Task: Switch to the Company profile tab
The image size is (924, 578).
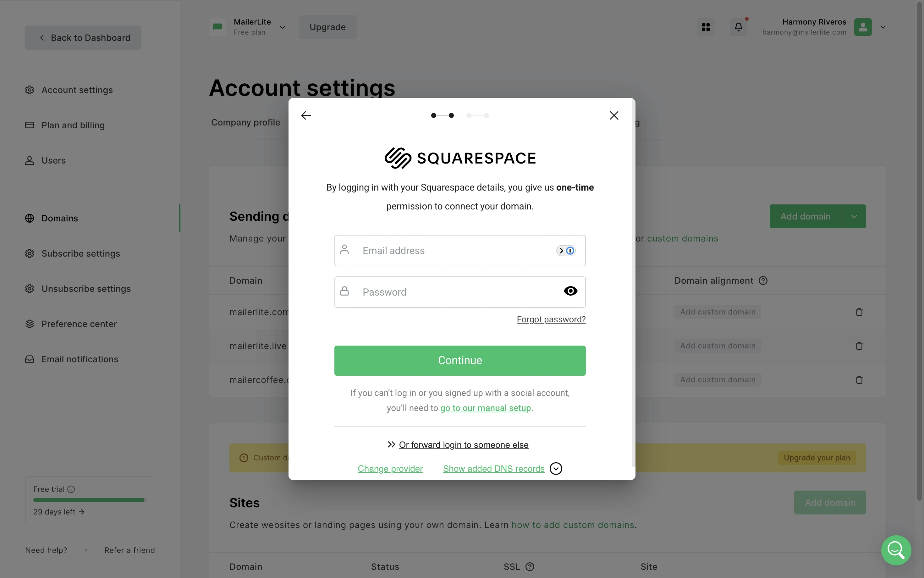Action: tap(245, 122)
